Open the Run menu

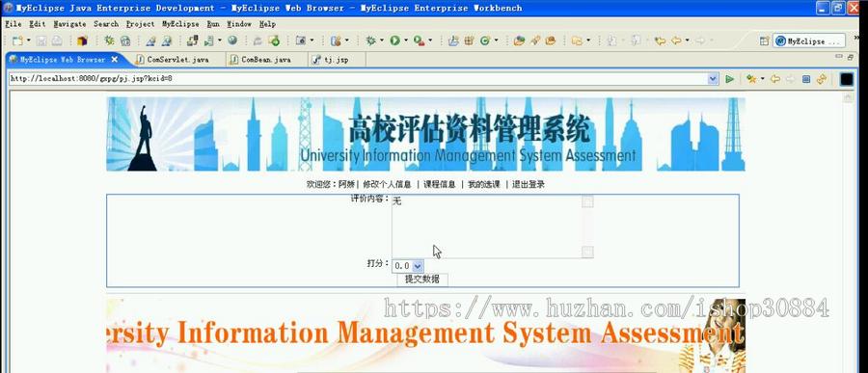coord(213,24)
